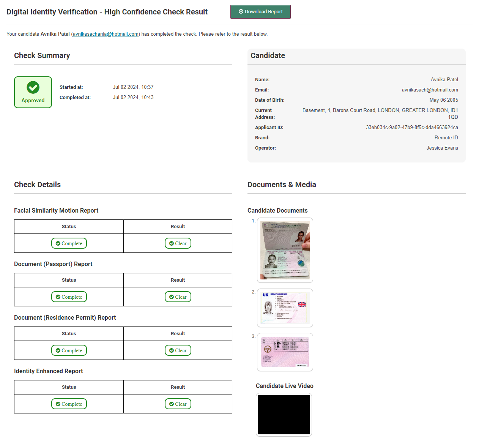Click Clear result badge for Identity Enhanced Report
The height and width of the screenshot is (448, 479).
pyautogui.click(x=178, y=404)
